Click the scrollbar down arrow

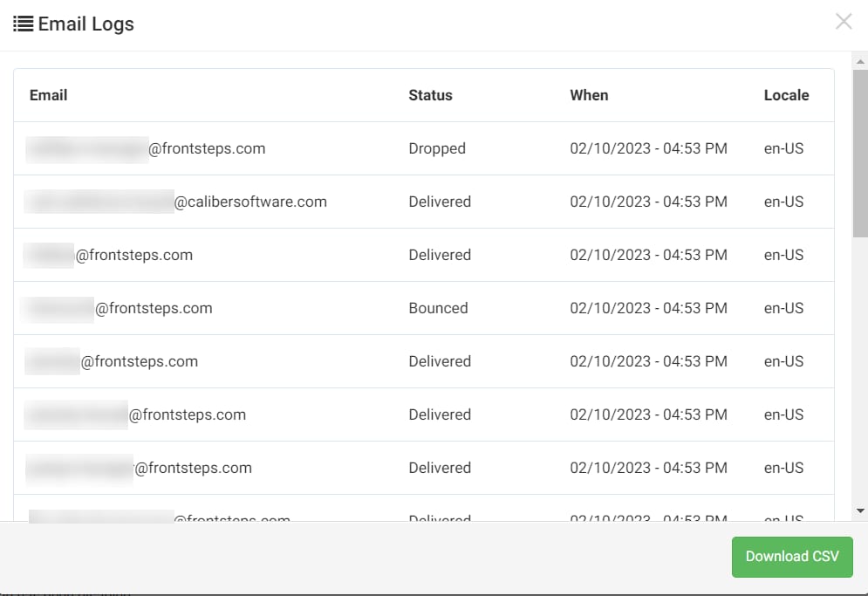860,510
